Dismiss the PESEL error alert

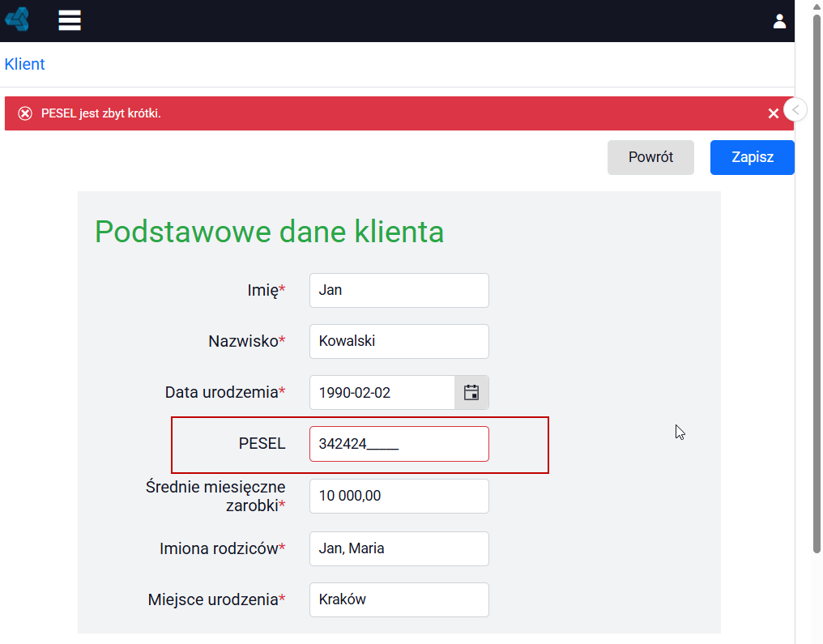[x=773, y=113]
